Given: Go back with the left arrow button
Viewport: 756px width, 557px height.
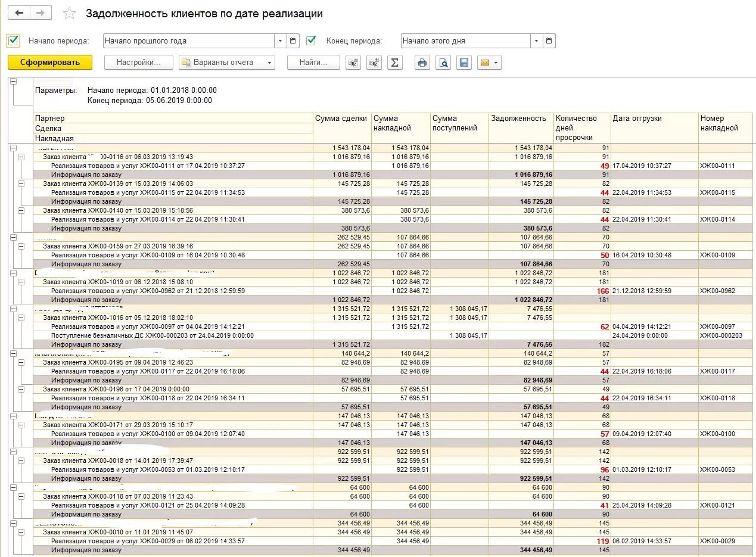Looking at the screenshot, I should pyautogui.click(x=19, y=13).
